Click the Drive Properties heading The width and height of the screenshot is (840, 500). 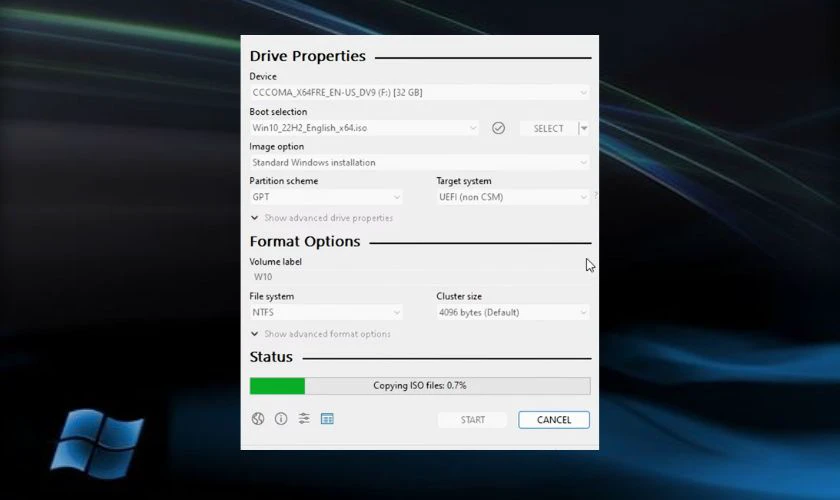308,56
